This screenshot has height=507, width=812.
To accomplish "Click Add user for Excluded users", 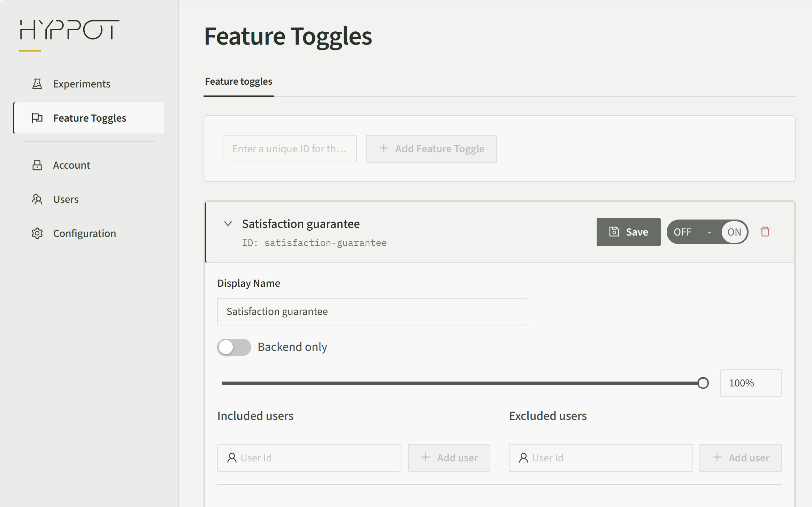I will (x=741, y=458).
